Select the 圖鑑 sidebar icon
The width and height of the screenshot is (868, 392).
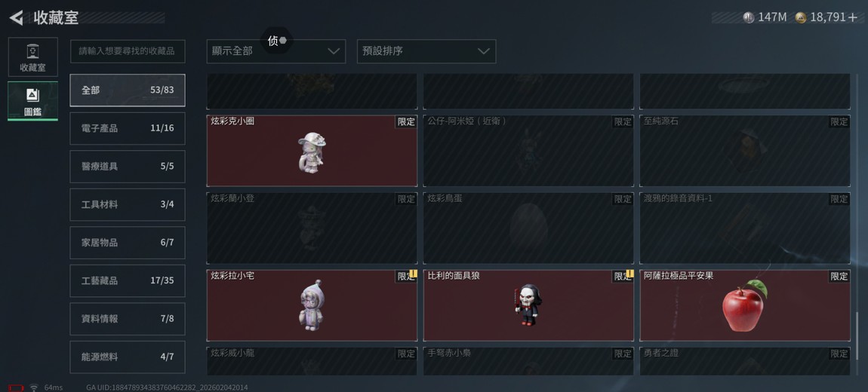pyautogui.click(x=32, y=100)
